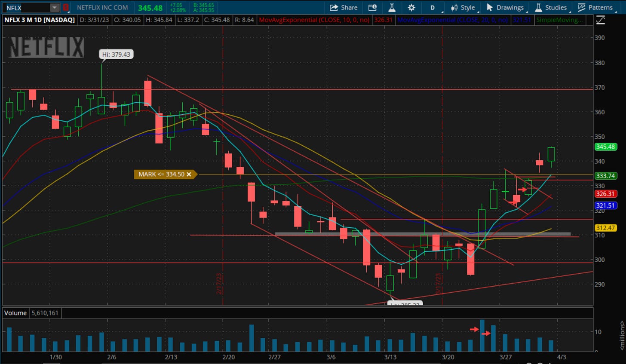Click the dark green 333.74 axis label
The width and height of the screenshot is (626, 364).
[x=605, y=176]
